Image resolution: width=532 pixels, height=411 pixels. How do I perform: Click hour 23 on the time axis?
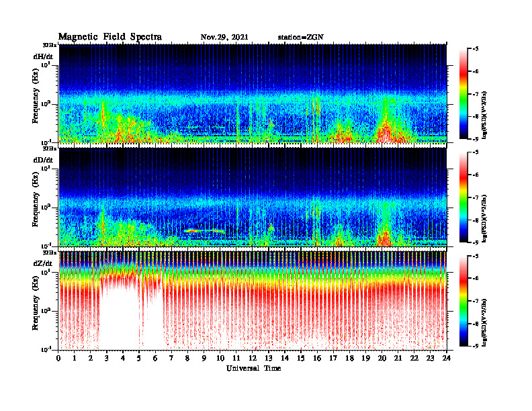(430, 359)
